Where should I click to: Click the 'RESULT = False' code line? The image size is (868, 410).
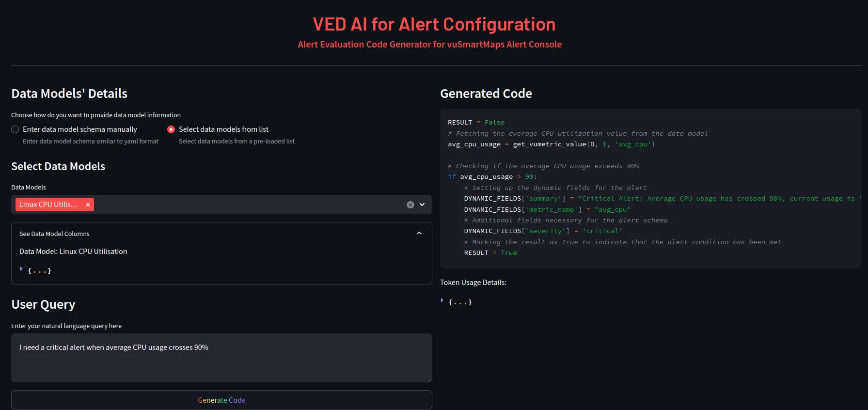(476, 123)
